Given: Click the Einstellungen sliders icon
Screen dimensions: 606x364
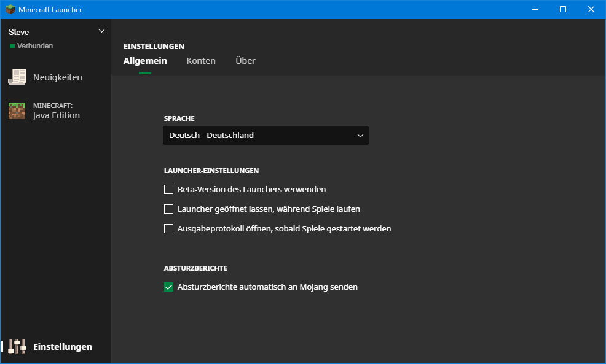Looking at the screenshot, I should click(17, 347).
